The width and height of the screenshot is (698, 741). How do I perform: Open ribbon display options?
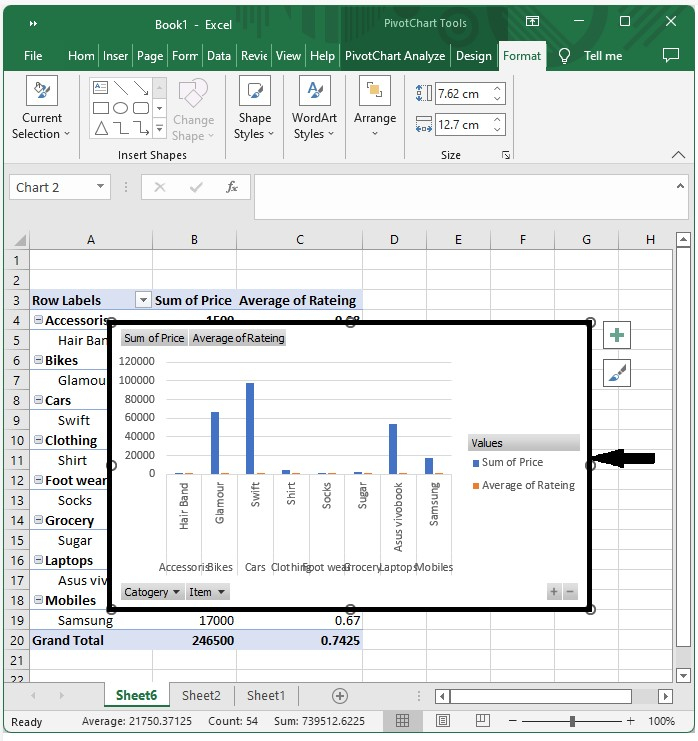(532, 21)
